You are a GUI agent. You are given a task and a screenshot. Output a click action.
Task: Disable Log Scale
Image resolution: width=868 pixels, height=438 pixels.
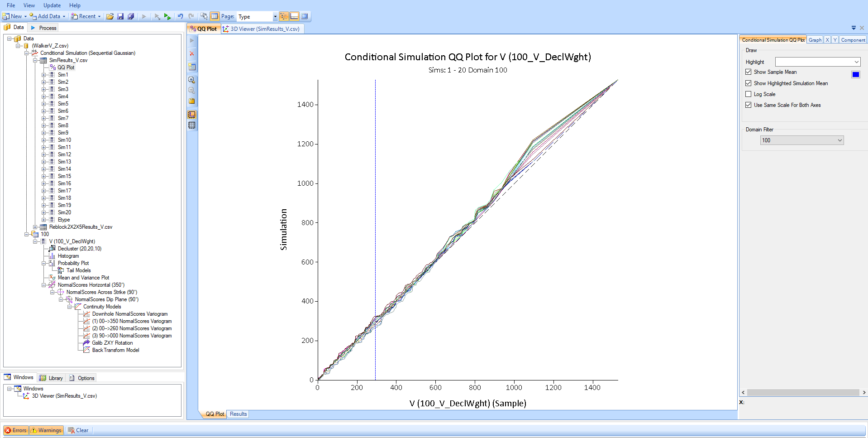(749, 94)
